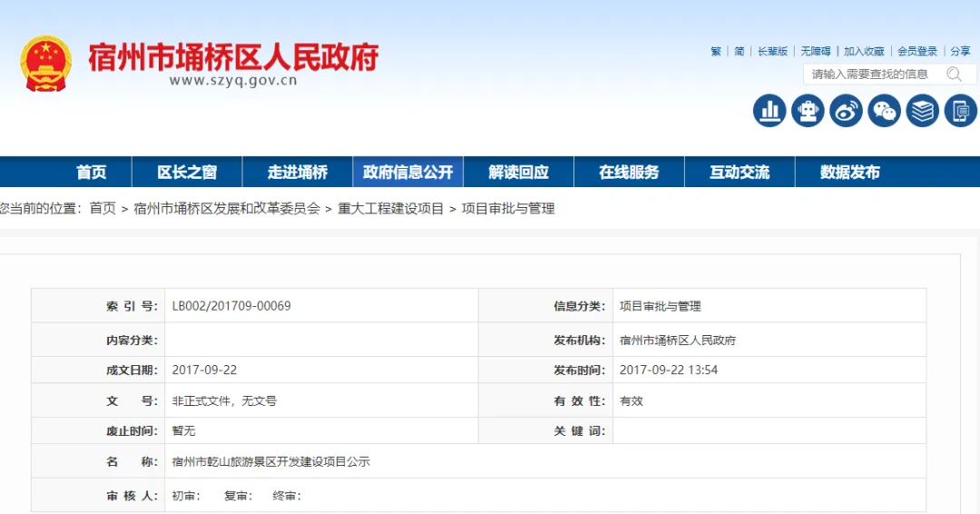Switch to traditional Chinese 繁
The image size is (980, 514).
[x=716, y=51]
